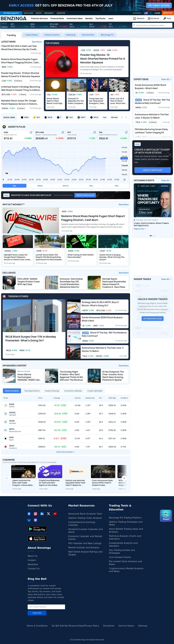Click the Bluesky butterfly icon
174x644 pixels.
pos(29,520)
